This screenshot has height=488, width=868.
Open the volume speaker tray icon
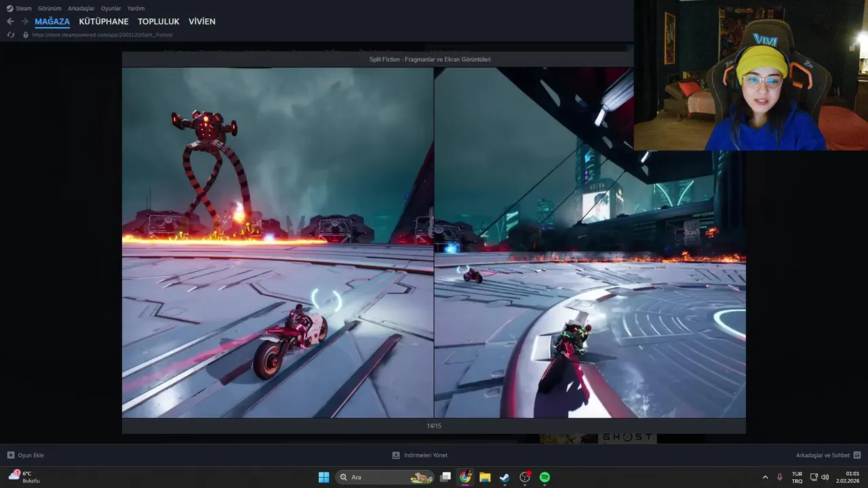pos(825,477)
